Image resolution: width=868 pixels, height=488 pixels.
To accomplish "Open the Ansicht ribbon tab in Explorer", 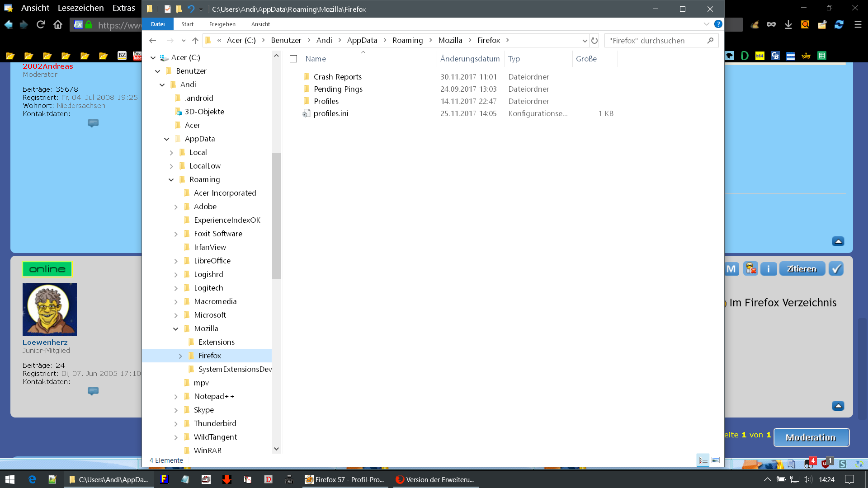I will point(260,24).
